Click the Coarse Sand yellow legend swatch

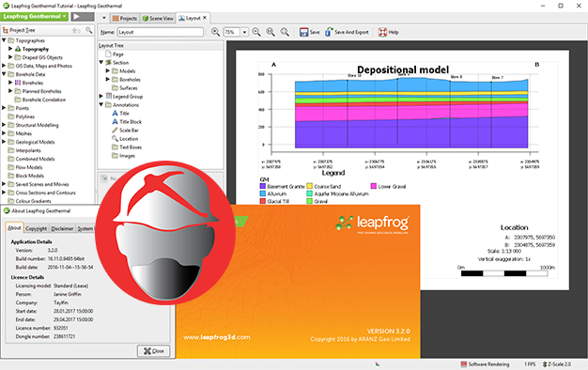point(309,186)
